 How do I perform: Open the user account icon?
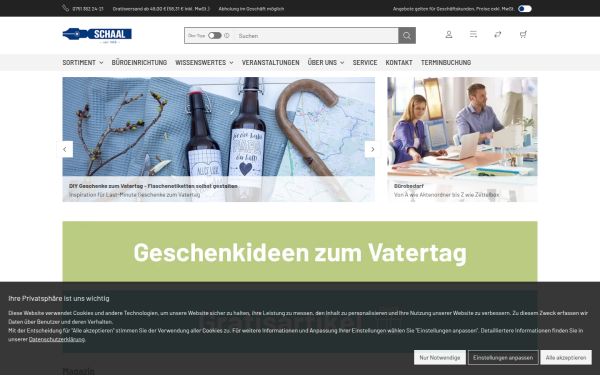pyautogui.click(x=449, y=34)
